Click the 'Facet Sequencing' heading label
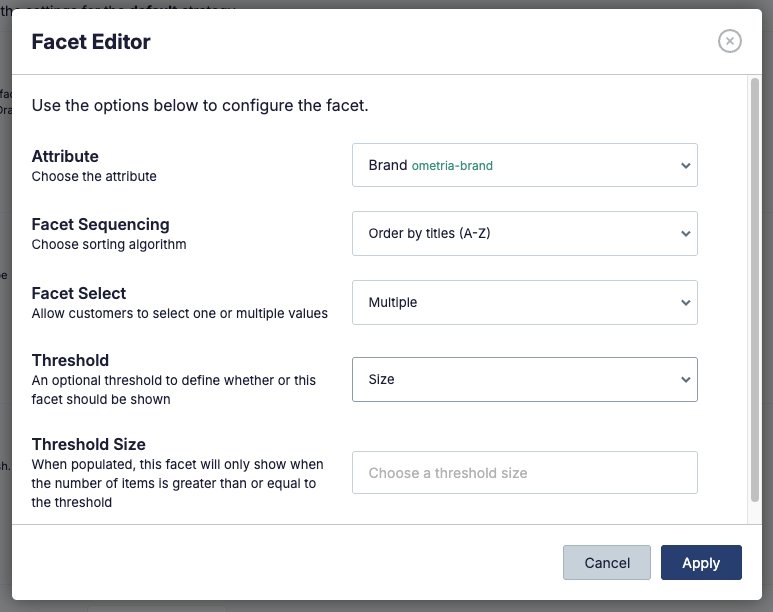This screenshot has width=773, height=612. click(101, 224)
